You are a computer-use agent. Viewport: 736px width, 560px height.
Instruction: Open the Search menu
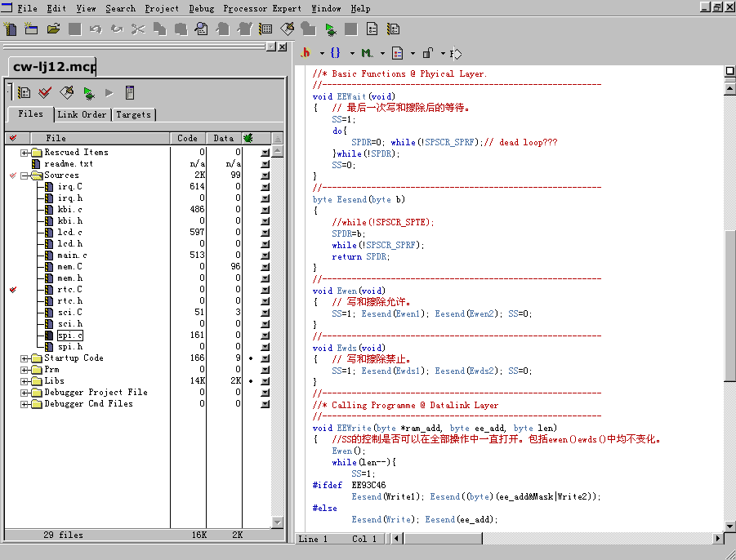pyautogui.click(x=121, y=8)
